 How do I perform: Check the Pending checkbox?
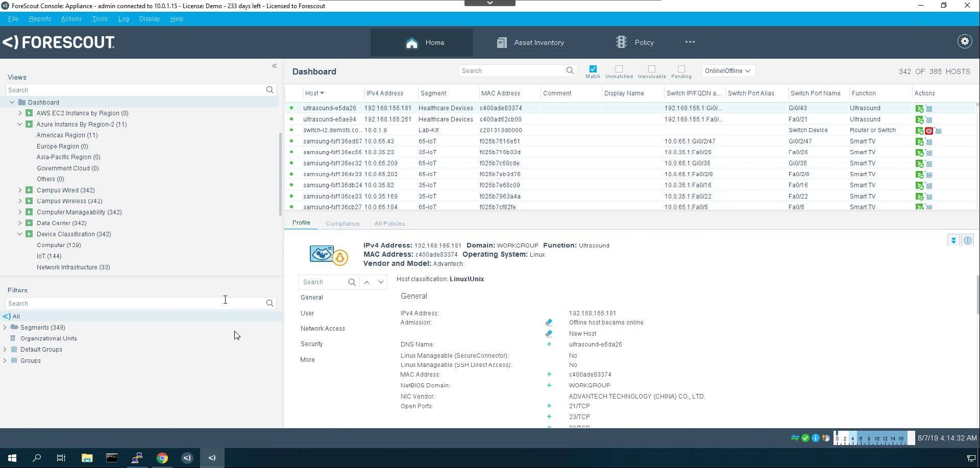click(x=681, y=69)
